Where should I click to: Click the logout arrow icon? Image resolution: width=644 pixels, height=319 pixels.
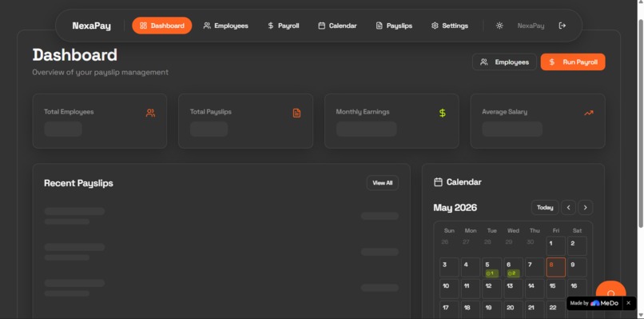pyautogui.click(x=563, y=26)
